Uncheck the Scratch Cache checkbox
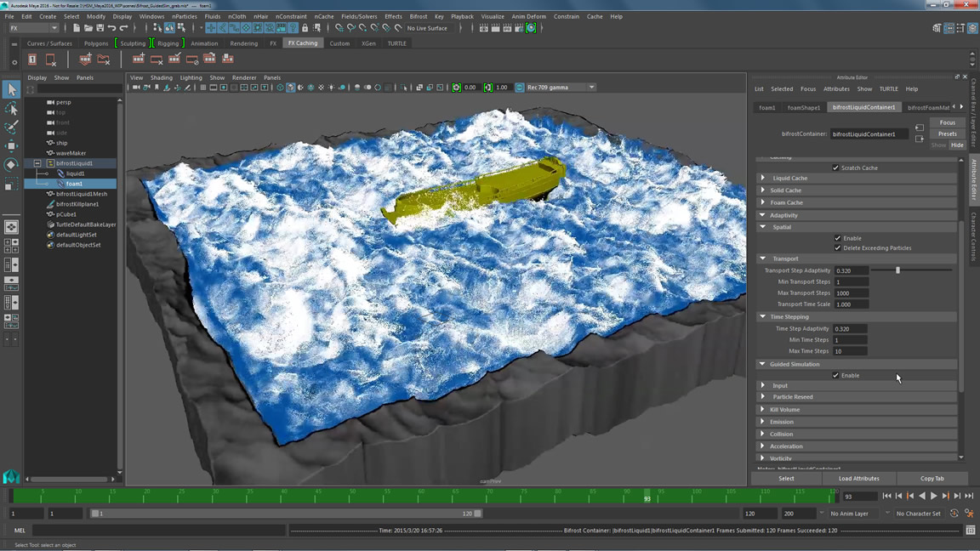 (x=835, y=168)
